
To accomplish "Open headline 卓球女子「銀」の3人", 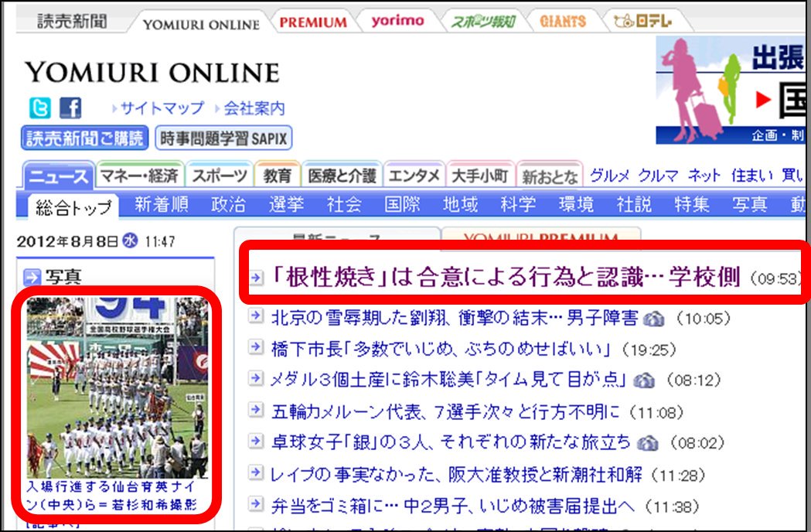I will coord(451,442).
